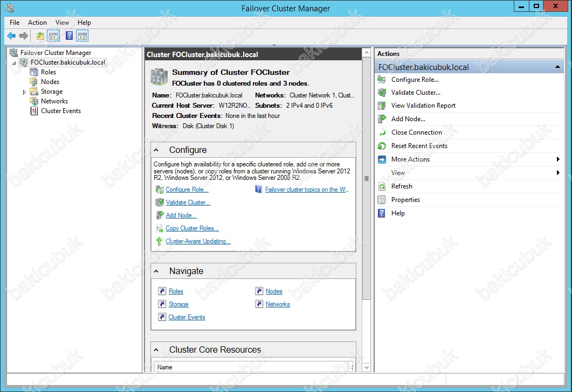
Task: Click the Name column header in Cluster Core Resources
Action: tap(252, 367)
